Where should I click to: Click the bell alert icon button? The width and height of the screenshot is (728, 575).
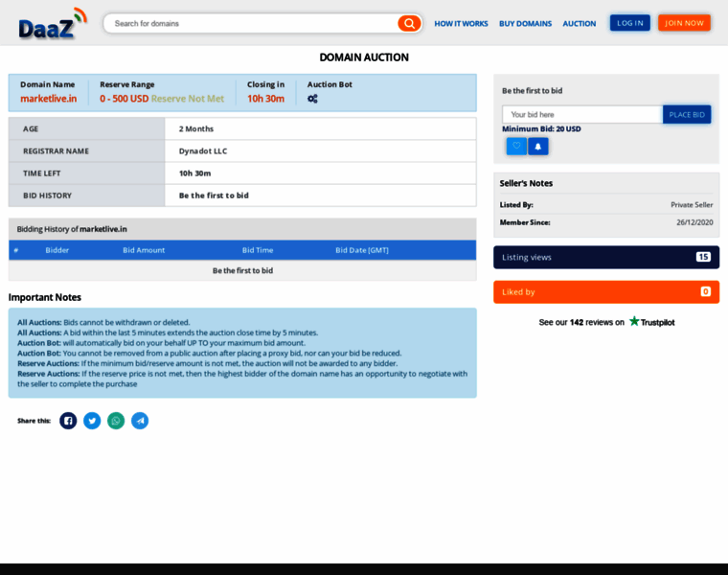[538, 147]
